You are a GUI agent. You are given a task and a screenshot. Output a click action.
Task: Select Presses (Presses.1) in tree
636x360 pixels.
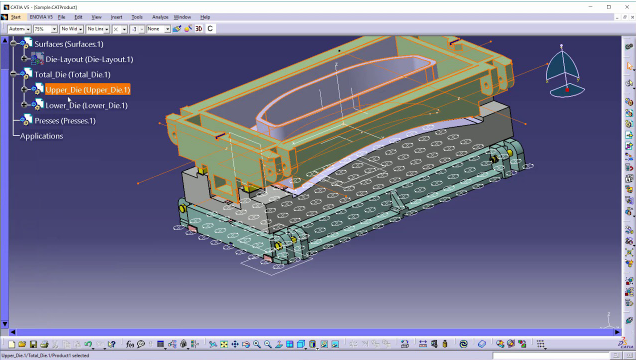click(x=65, y=121)
